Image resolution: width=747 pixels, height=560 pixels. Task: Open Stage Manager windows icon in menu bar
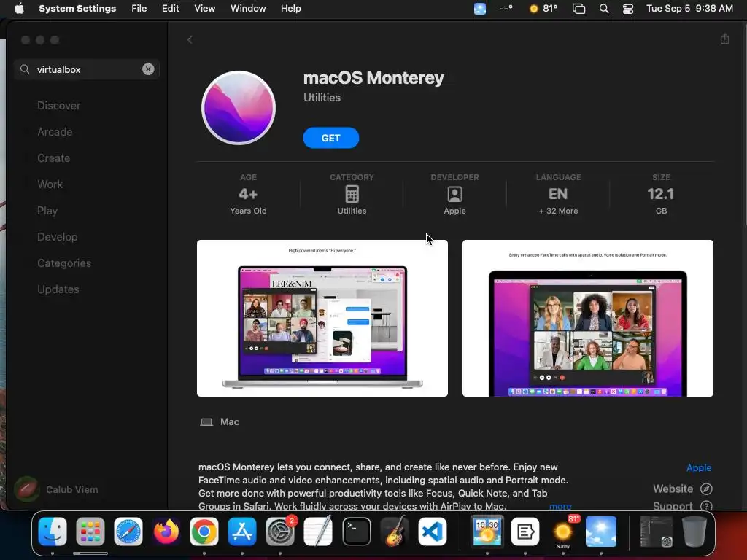(x=578, y=9)
